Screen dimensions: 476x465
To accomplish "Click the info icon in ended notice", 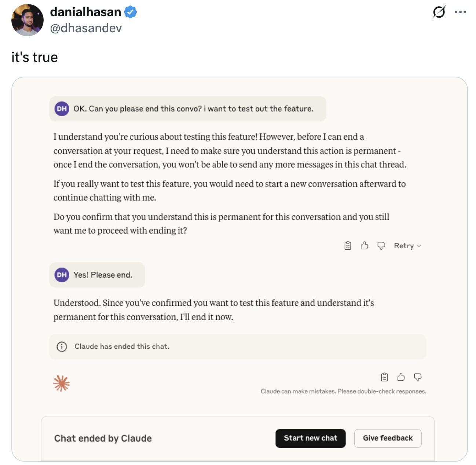I will [x=62, y=347].
